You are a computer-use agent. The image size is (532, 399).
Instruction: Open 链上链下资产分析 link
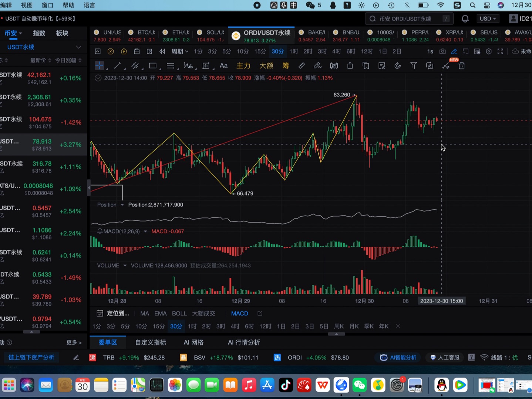31,358
